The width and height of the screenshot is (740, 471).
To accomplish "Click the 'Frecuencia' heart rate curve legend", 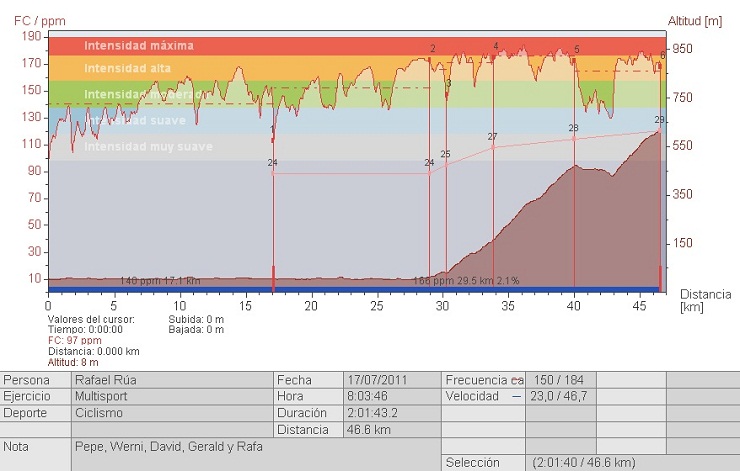I will click(x=485, y=380).
